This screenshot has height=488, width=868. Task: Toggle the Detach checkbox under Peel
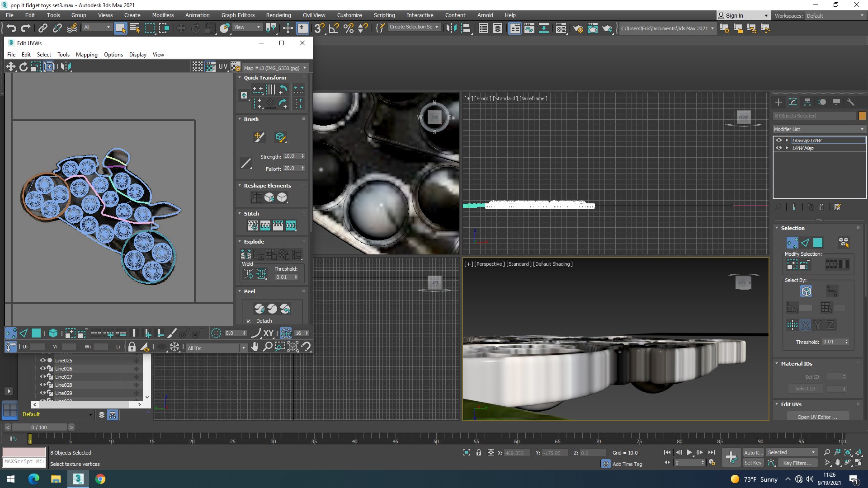[249, 321]
